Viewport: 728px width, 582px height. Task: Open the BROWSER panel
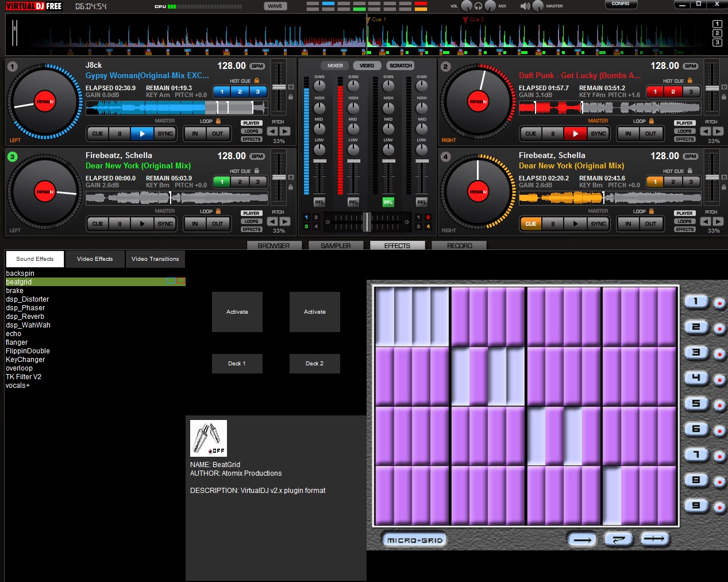click(x=274, y=245)
